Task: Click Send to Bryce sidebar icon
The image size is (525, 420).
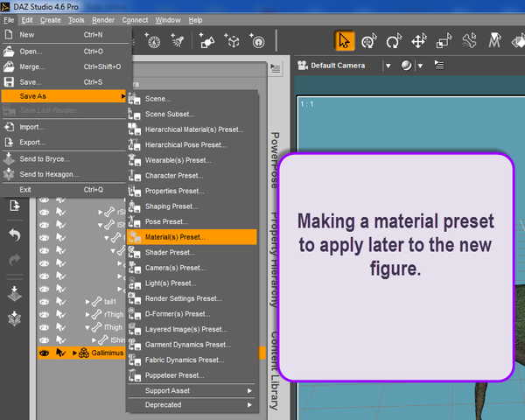Action: click(x=14, y=294)
